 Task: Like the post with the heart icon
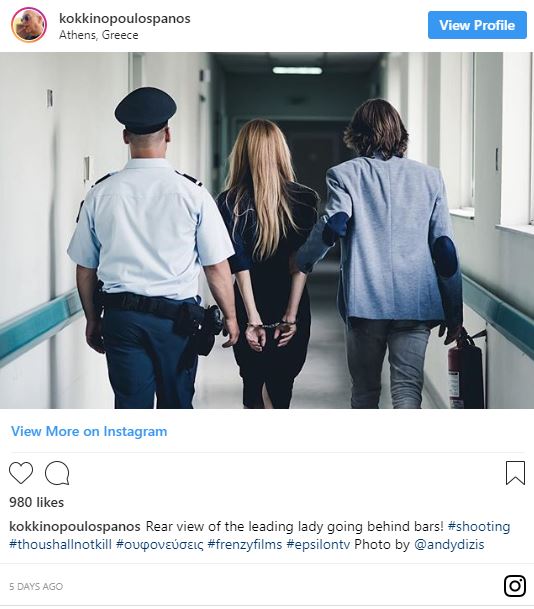tap(21, 473)
